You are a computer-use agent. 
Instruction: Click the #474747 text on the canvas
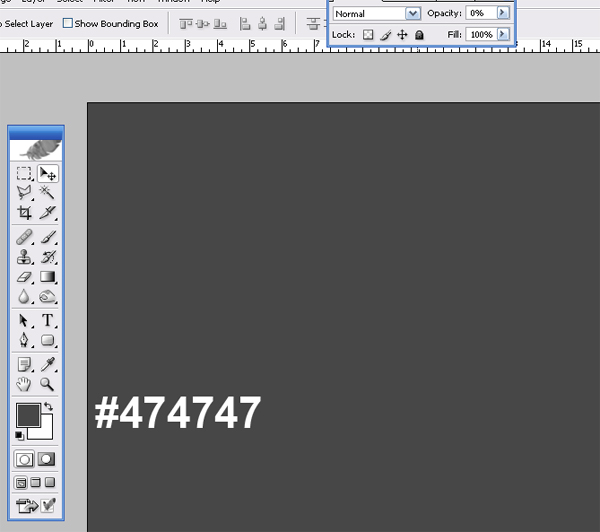pos(178,413)
